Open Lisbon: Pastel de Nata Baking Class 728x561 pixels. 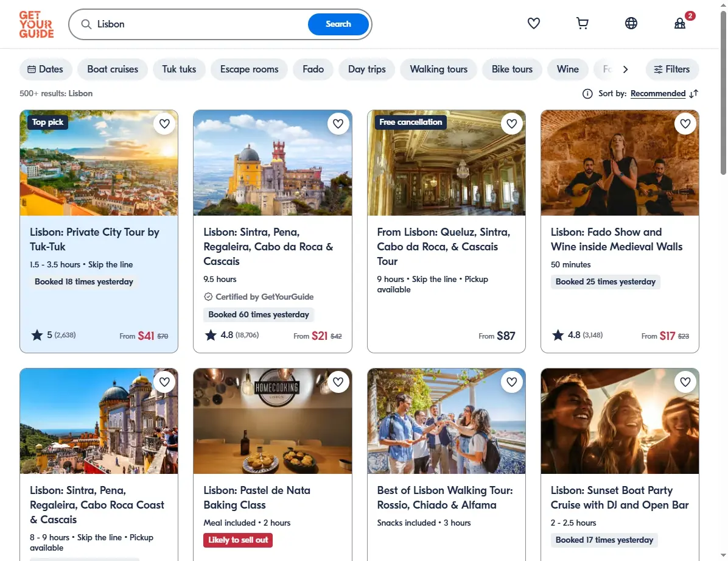(x=257, y=497)
